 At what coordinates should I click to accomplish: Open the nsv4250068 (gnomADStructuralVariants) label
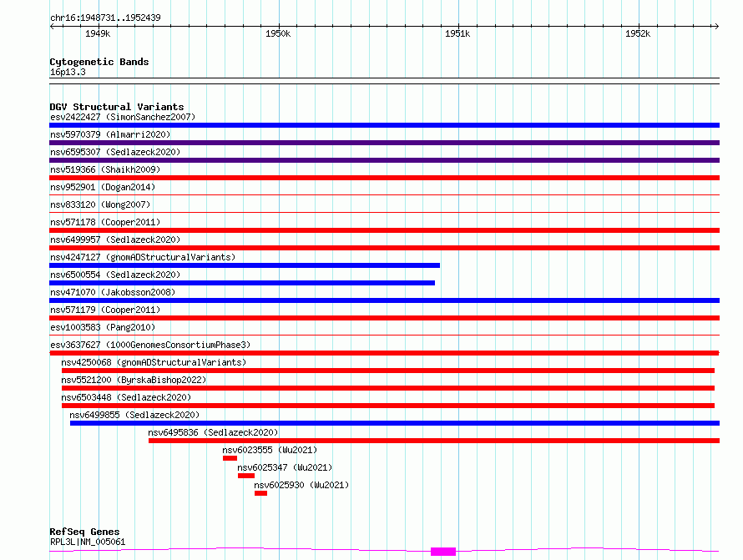coord(154,362)
